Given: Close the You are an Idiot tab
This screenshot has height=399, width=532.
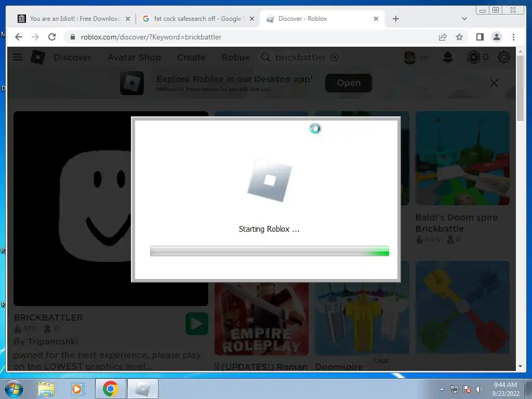Looking at the screenshot, I should click(128, 19).
